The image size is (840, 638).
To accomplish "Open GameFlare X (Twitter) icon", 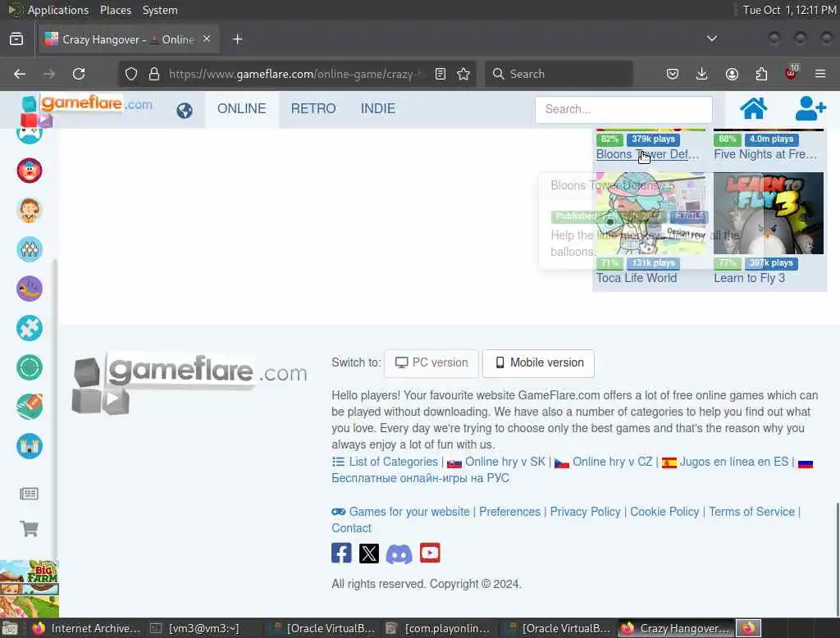I will coord(369,553).
